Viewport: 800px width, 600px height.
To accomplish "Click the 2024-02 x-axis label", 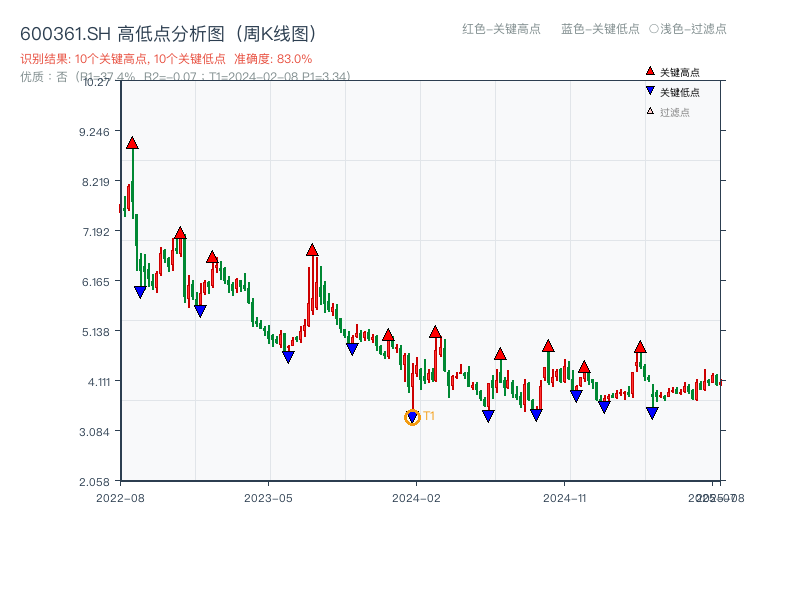I will click(417, 496).
